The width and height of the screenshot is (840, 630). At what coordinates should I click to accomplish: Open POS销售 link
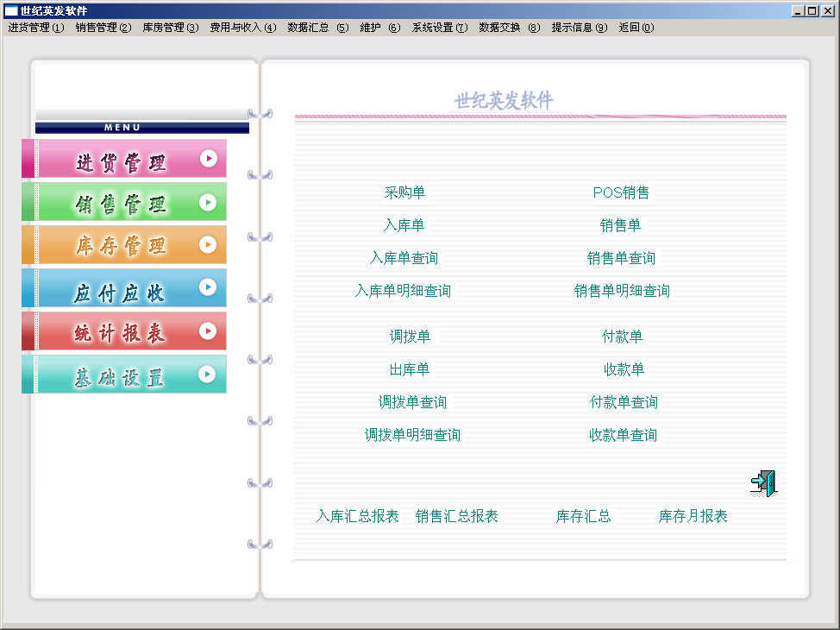click(621, 192)
